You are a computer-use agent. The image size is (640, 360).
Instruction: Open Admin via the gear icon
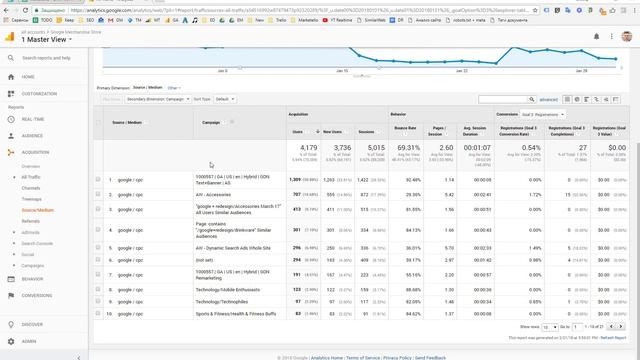[11, 341]
